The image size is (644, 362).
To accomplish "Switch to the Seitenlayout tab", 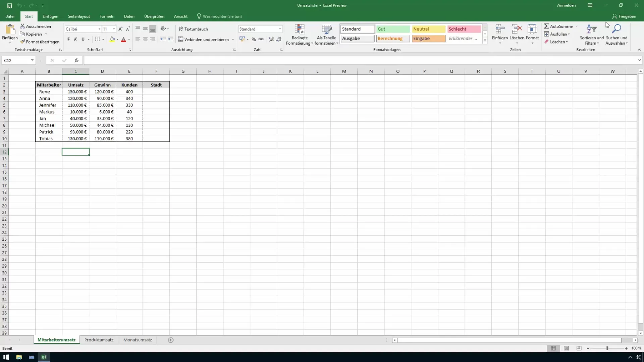I will pos(79,16).
